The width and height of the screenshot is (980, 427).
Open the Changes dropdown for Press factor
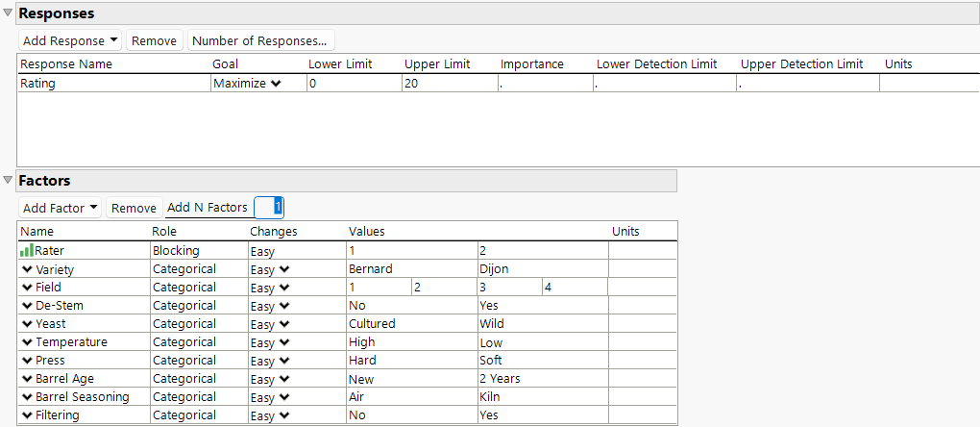coord(271,361)
